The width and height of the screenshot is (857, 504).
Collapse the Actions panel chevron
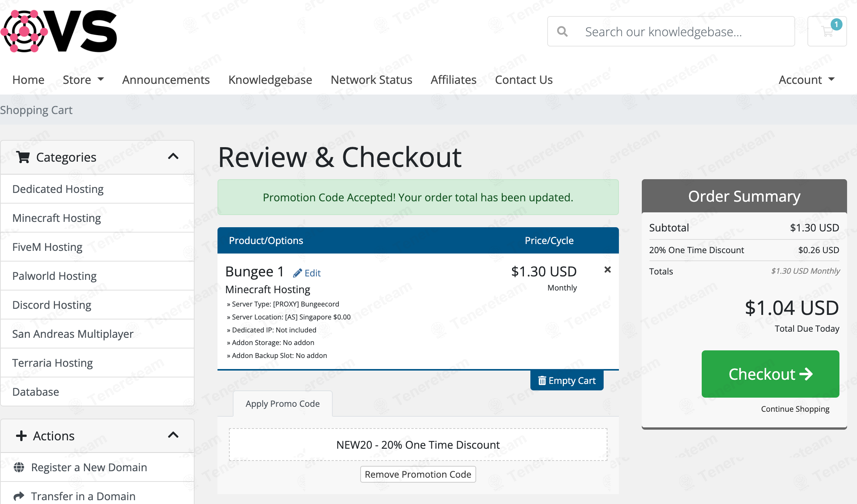coord(173,435)
